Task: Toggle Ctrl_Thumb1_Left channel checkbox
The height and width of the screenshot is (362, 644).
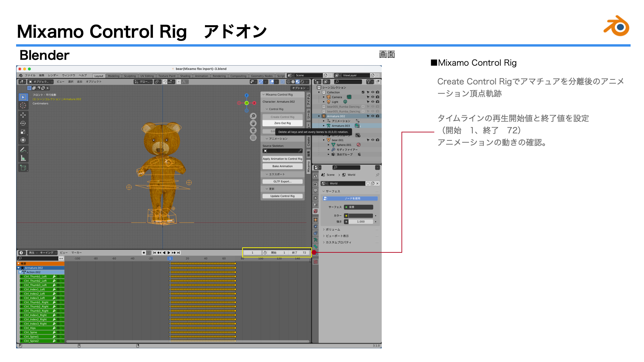Action: pyautogui.click(x=58, y=277)
